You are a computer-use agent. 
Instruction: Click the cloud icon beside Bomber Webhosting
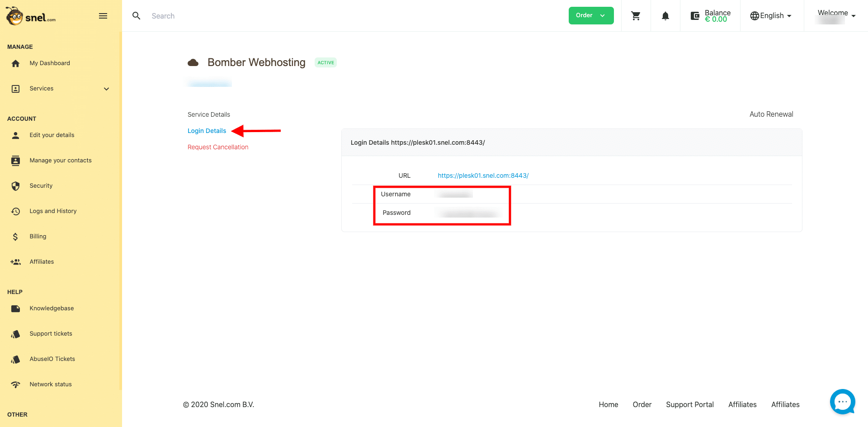tap(193, 62)
